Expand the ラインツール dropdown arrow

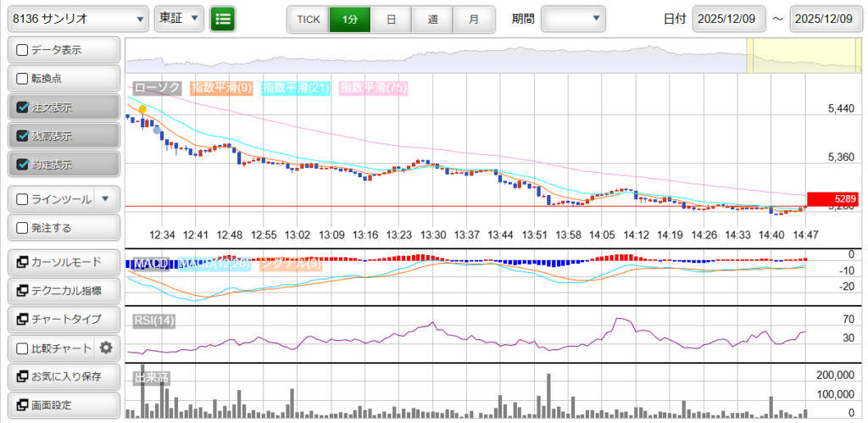105,199
